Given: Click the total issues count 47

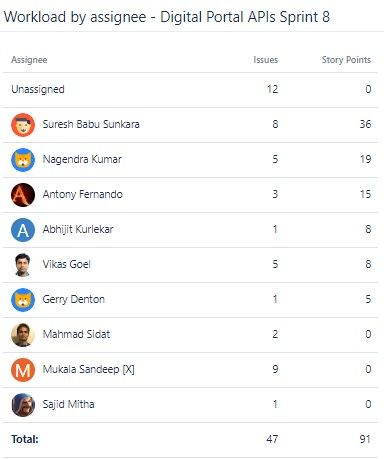Looking at the screenshot, I should tap(272, 439).
